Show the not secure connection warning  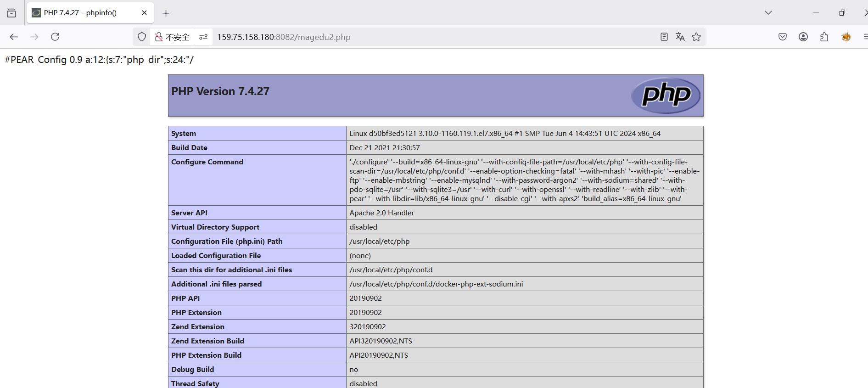pyautogui.click(x=172, y=37)
